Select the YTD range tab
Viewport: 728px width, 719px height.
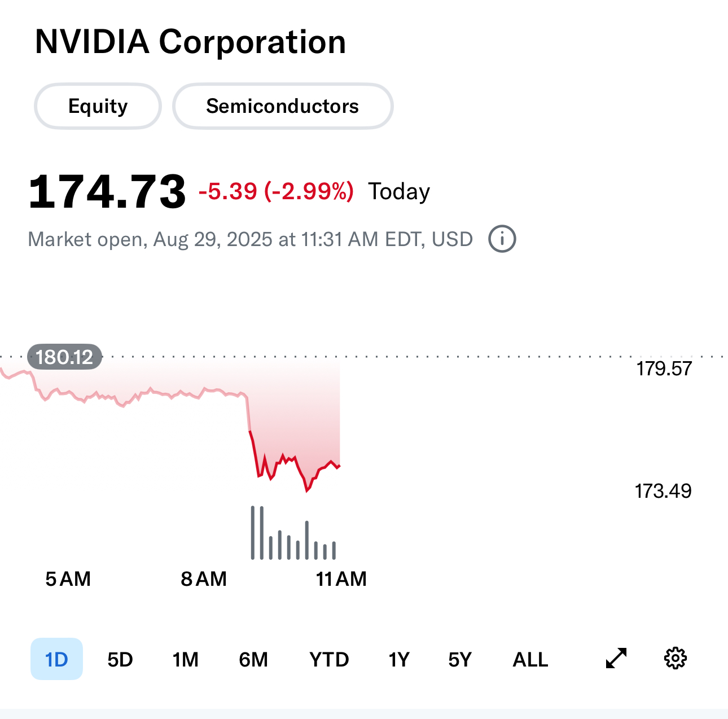click(x=329, y=659)
